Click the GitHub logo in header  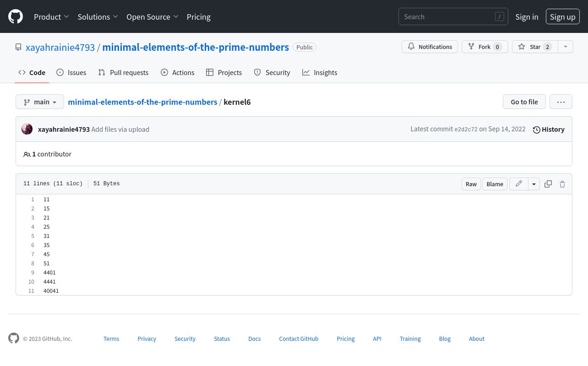coord(16,16)
